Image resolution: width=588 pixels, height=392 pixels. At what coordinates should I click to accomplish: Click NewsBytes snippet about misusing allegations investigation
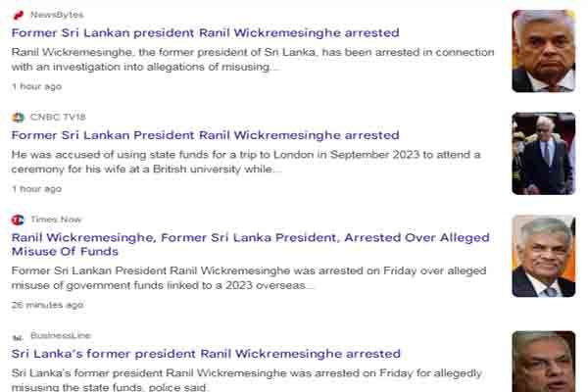(253, 60)
